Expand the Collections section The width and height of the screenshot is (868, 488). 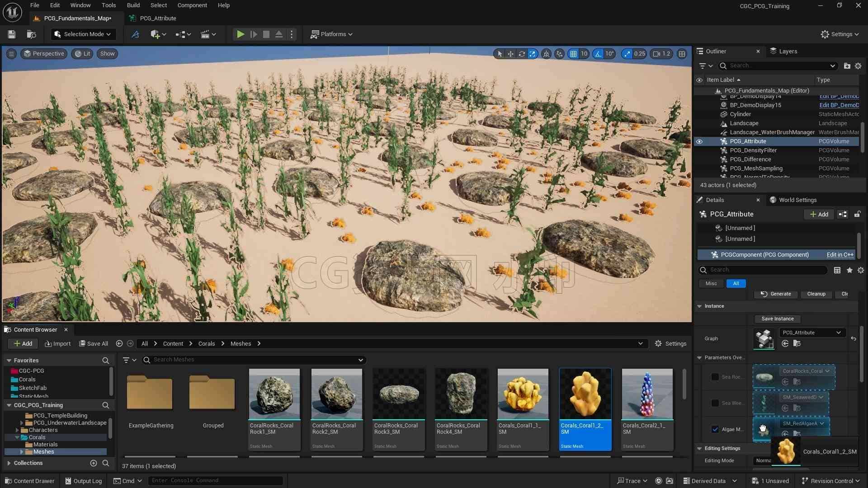click(x=9, y=463)
